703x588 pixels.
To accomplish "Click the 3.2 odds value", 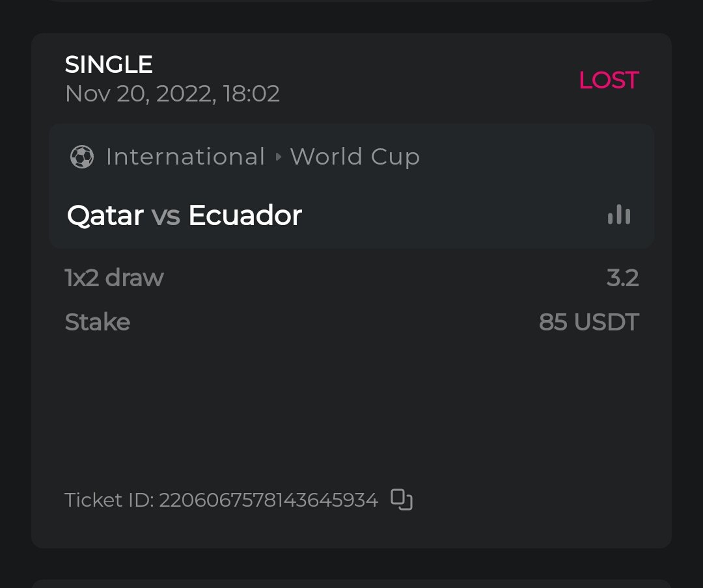I will coord(622,278).
